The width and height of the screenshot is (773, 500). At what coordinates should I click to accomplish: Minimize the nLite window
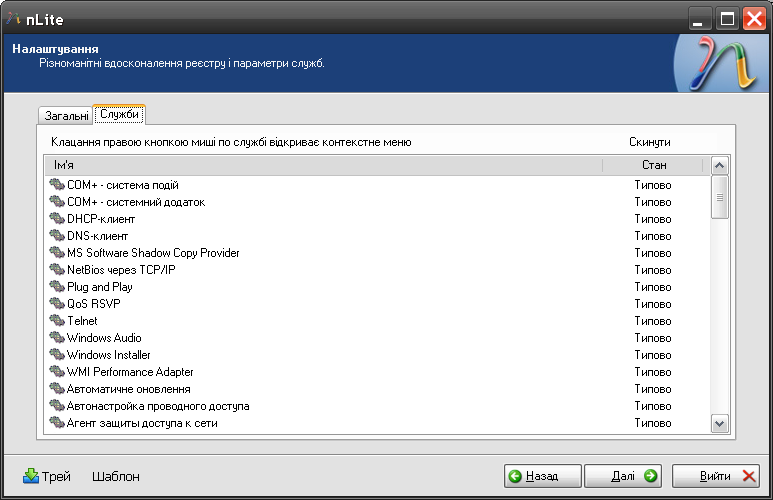click(700, 19)
